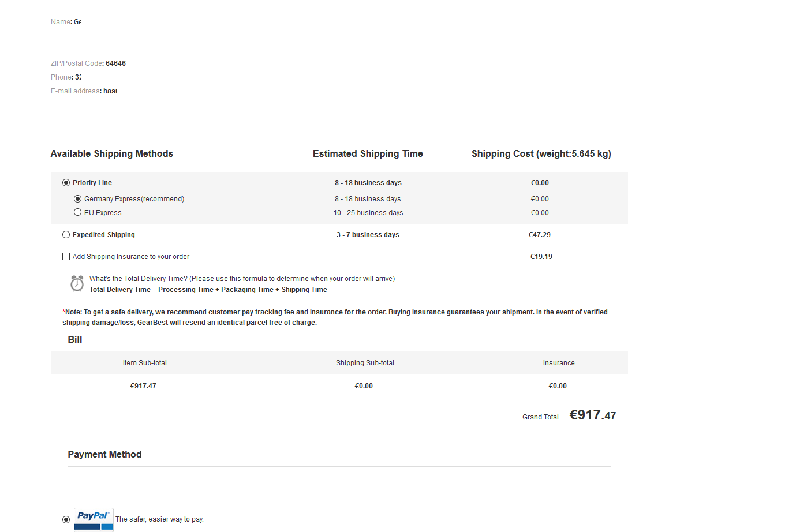Click the E-mail address line
The width and height of the screenshot is (811, 532).
coord(84,91)
